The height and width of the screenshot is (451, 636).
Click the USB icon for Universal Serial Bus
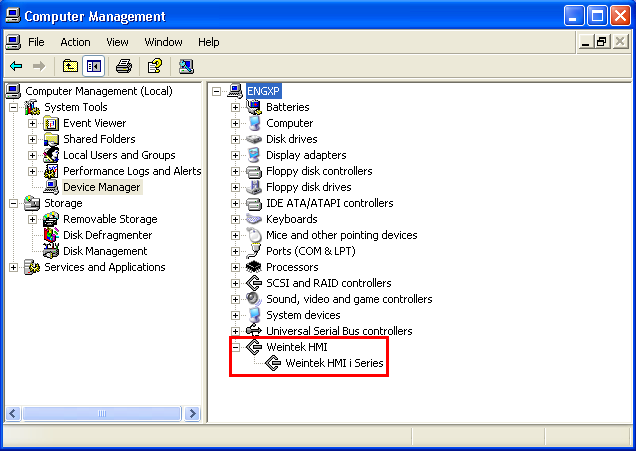pyautogui.click(x=254, y=331)
